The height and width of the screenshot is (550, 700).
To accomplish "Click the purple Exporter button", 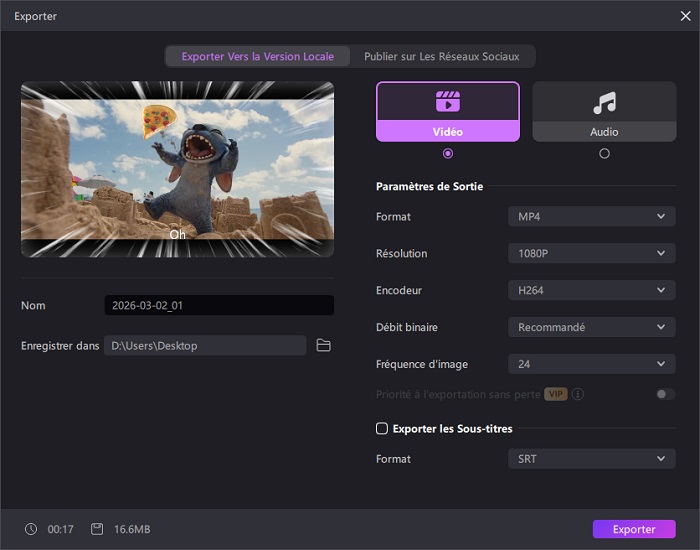I will pyautogui.click(x=634, y=529).
